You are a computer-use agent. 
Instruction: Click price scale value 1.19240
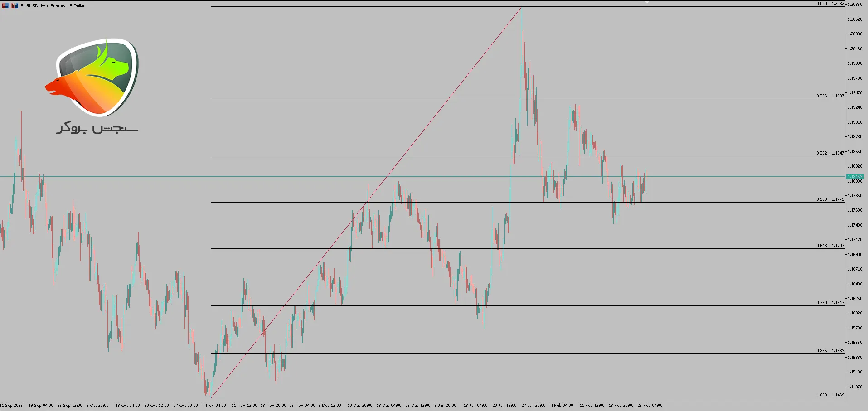[855, 107]
